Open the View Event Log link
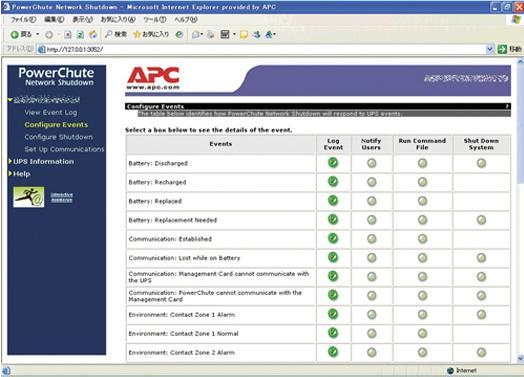524x377 pixels. pos(51,112)
